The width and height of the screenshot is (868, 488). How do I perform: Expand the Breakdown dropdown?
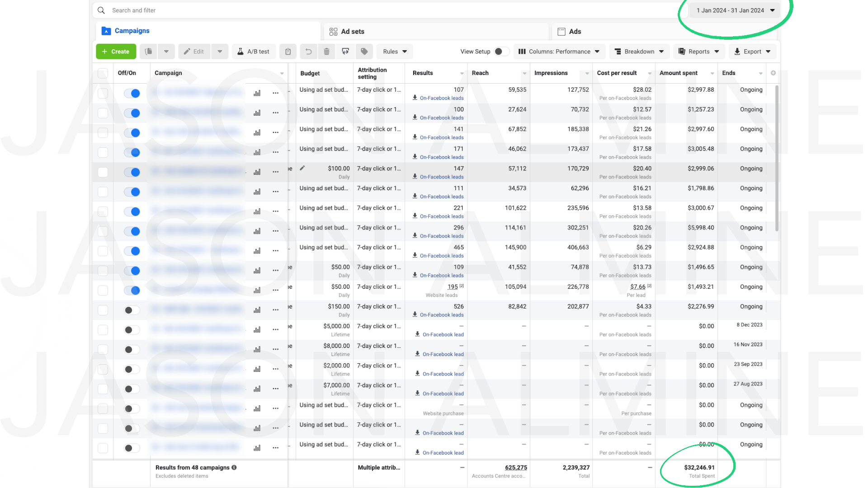tap(639, 52)
